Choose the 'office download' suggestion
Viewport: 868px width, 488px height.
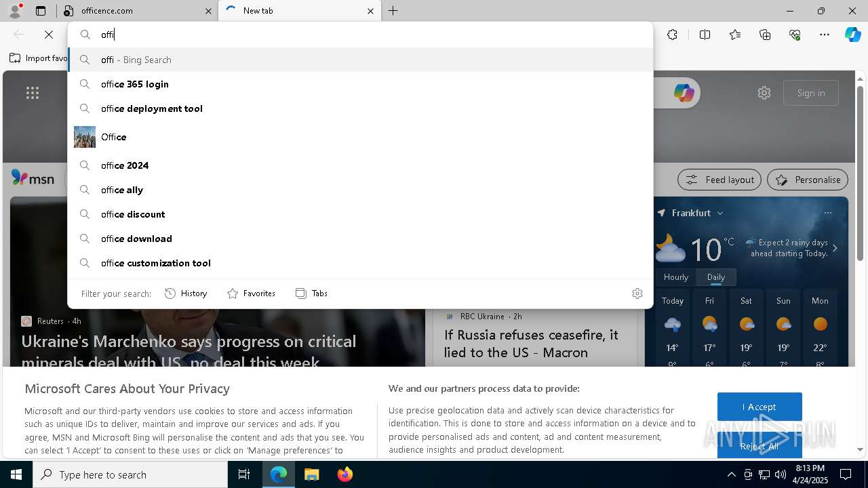pyautogui.click(x=361, y=239)
